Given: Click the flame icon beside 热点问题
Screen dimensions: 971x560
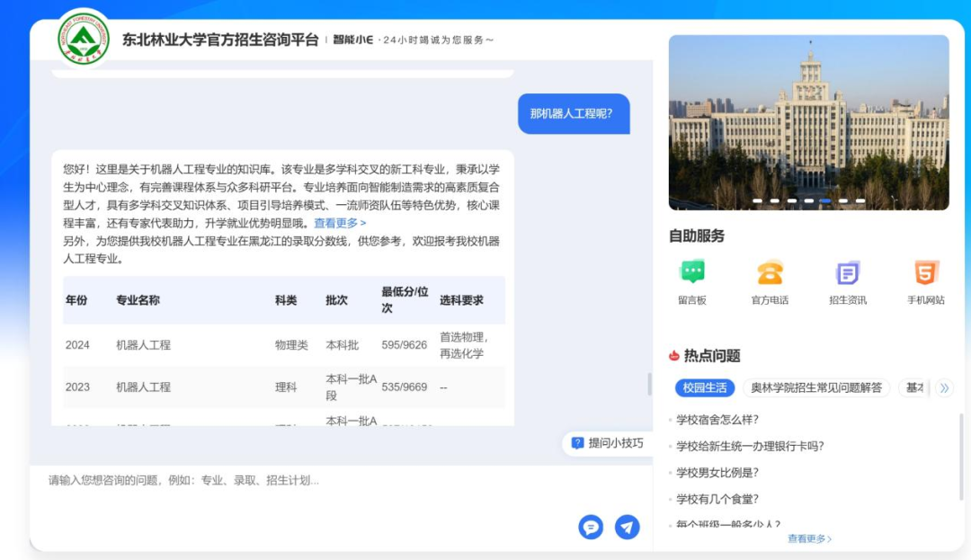Looking at the screenshot, I should coord(674,356).
